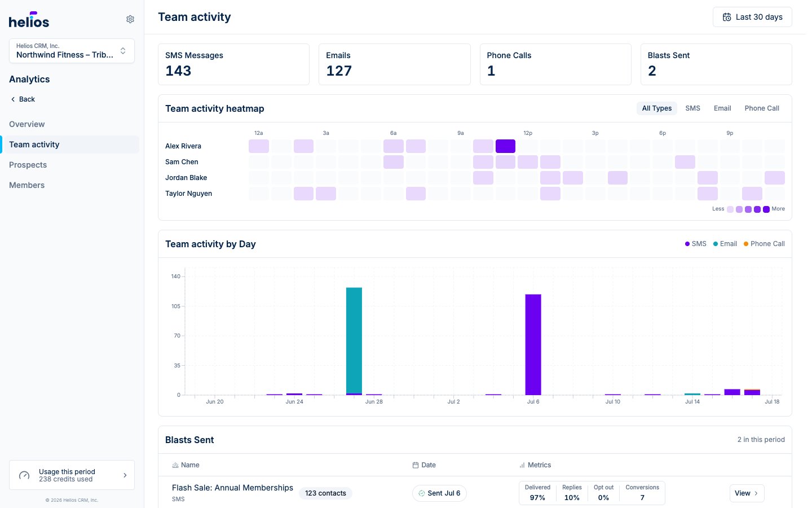
Task: Click the bar chart icon beside Metrics header
Action: tap(522, 465)
